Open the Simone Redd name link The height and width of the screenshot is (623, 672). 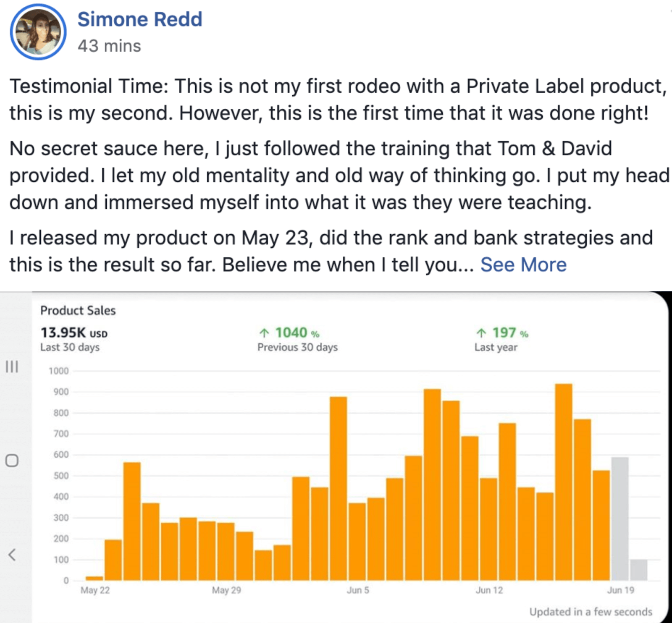point(140,19)
